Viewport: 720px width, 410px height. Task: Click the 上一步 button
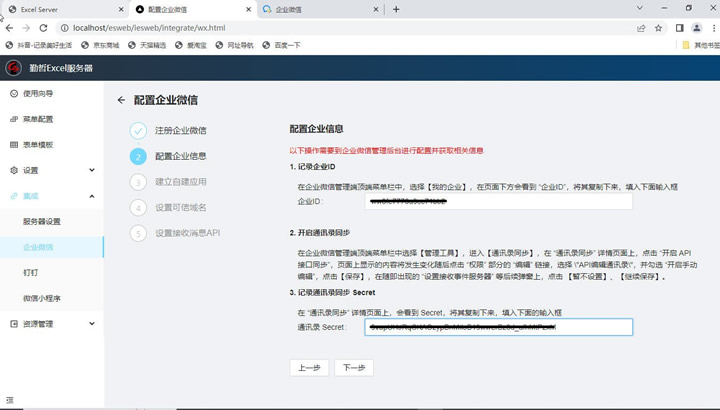[x=309, y=367]
